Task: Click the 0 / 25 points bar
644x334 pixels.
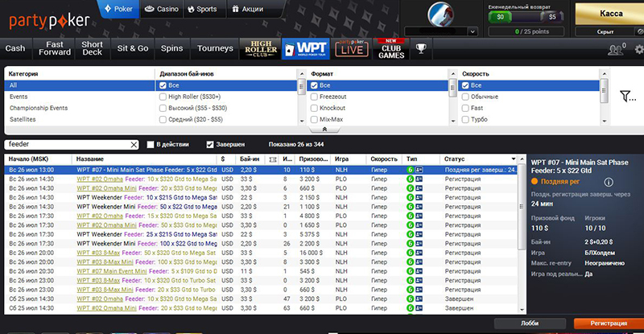Action: 526,31
